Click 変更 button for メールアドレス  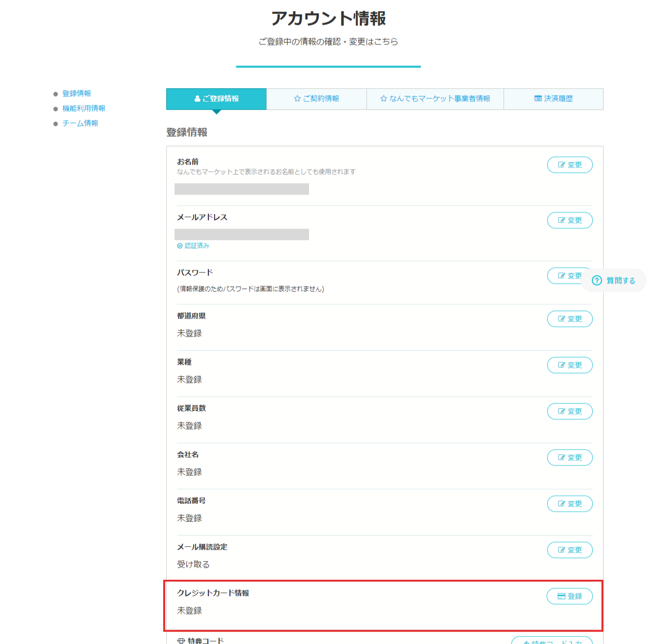[x=570, y=220]
